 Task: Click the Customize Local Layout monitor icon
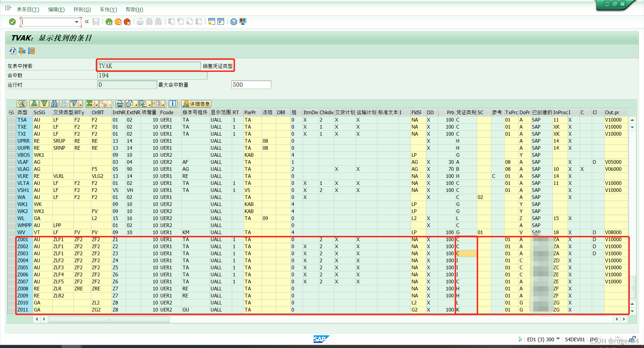tap(243, 22)
